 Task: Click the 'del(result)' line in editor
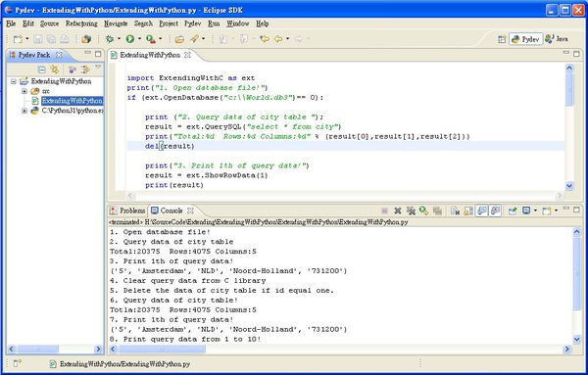170,146
